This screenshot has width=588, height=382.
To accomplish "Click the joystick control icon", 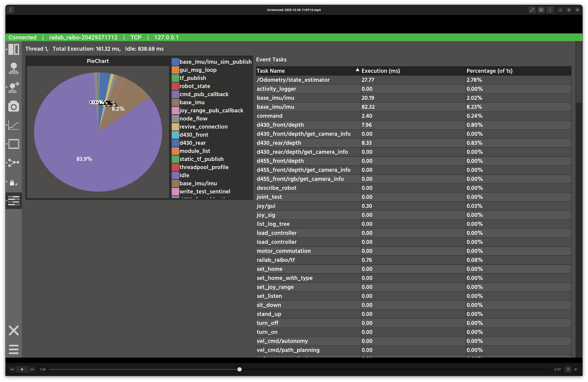I will [13, 68].
